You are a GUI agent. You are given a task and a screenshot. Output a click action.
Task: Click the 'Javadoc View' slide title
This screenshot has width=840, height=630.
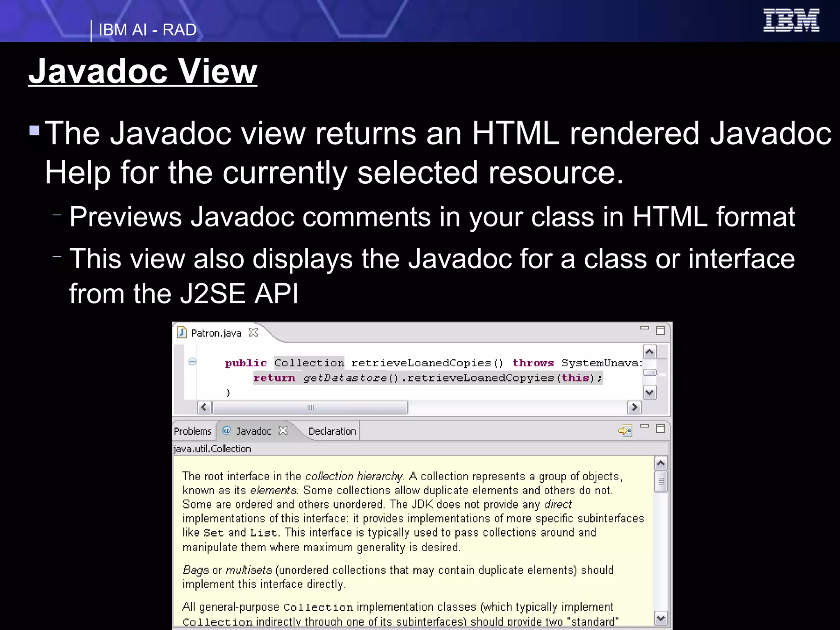click(x=143, y=71)
